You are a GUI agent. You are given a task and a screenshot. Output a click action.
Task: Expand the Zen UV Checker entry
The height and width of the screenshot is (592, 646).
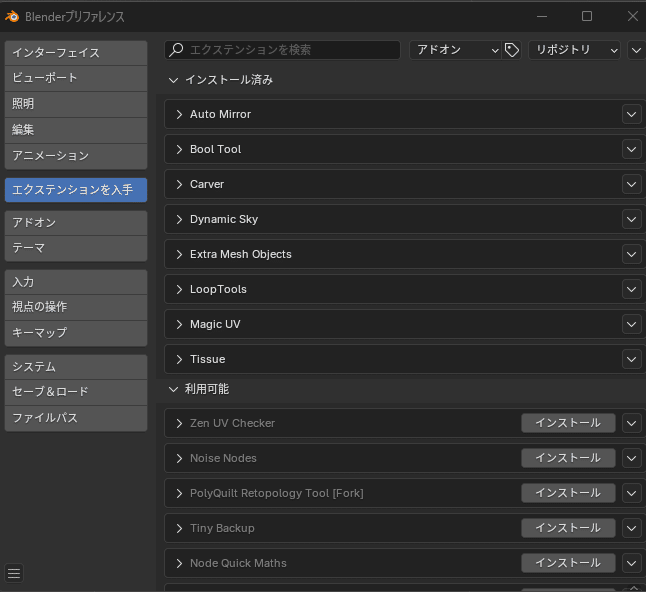179,423
